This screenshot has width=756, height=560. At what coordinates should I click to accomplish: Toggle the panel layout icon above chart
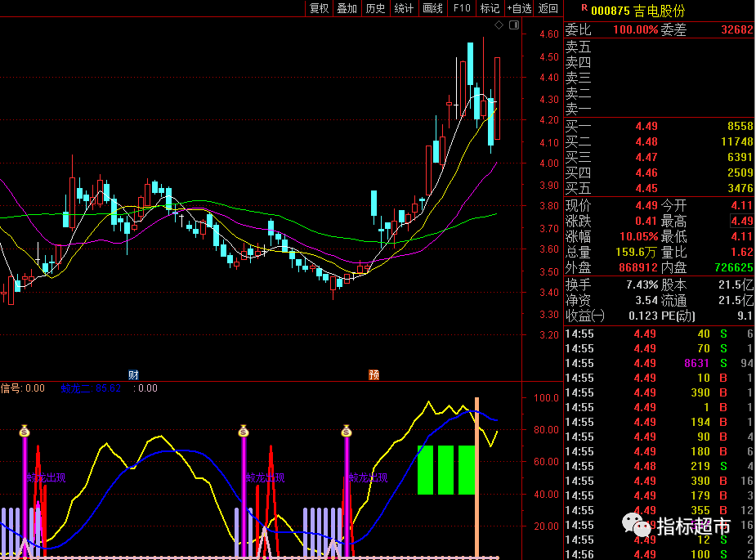514,25
